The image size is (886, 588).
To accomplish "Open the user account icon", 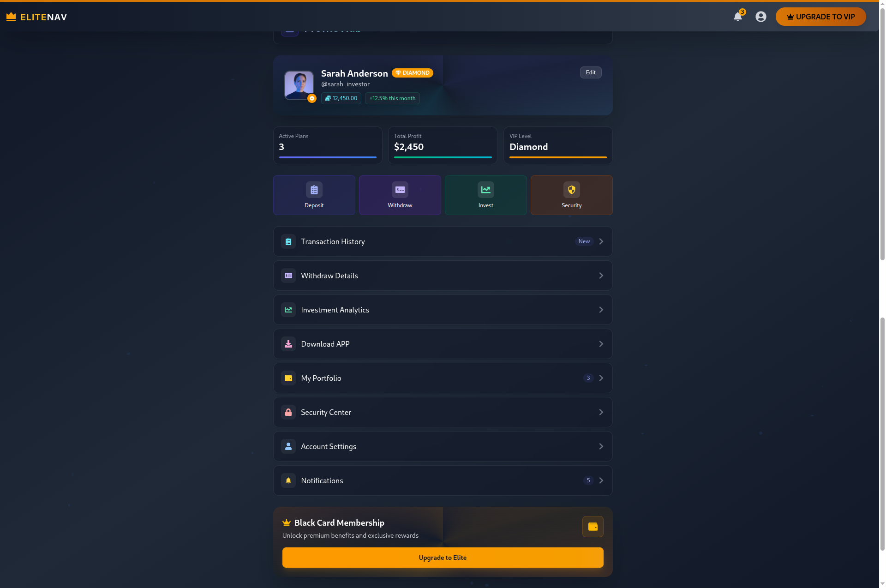I will coord(760,17).
